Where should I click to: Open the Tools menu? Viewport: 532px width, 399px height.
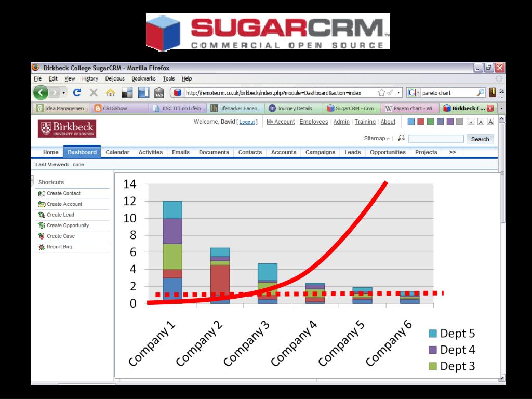coord(169,79)
